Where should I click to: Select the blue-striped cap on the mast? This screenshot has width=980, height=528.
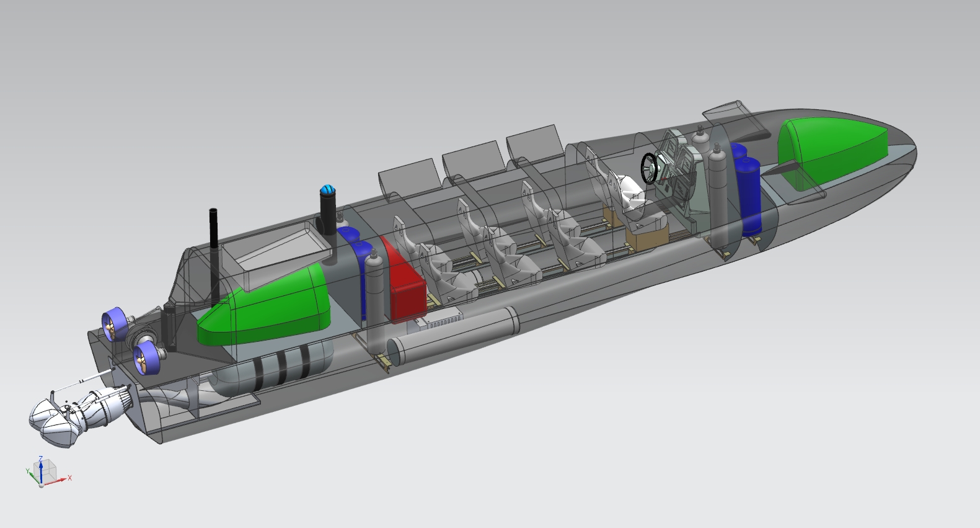pos(327,190)
